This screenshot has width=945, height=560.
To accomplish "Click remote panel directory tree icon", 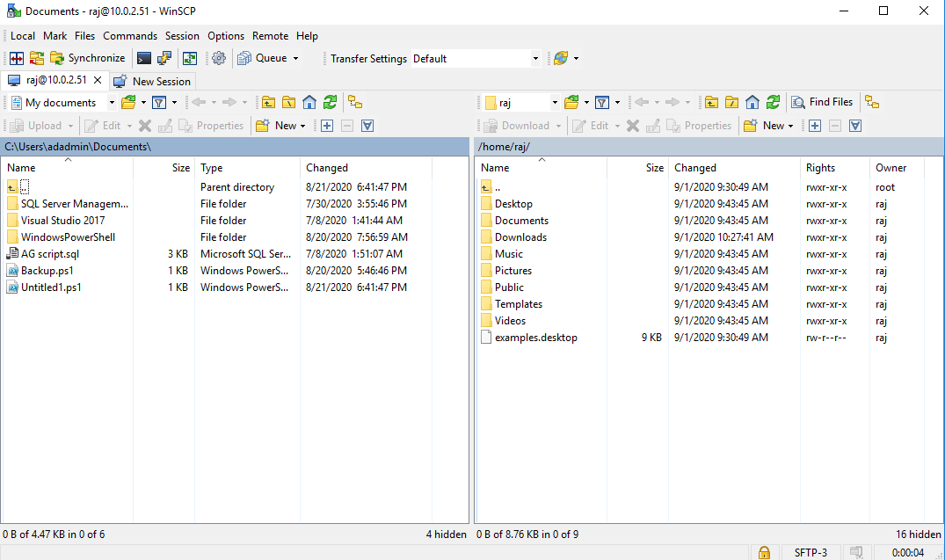I will click(871, 103).
